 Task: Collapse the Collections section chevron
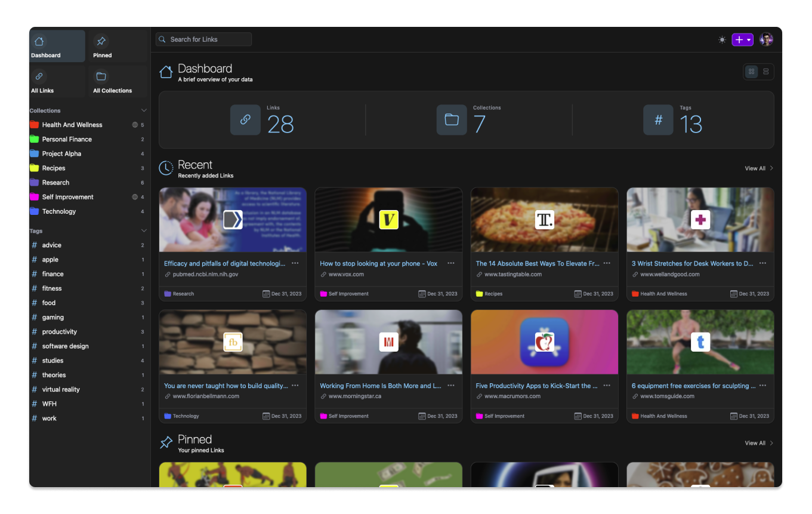click(143, 110)
